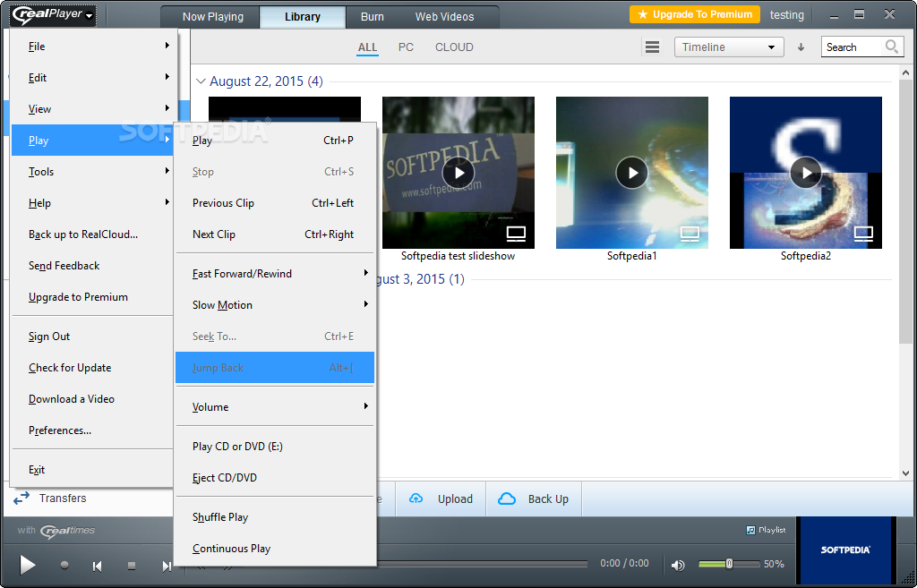Click the Search input field
Image resolution: width=917 pixels, height=588 pixels.
853,47
